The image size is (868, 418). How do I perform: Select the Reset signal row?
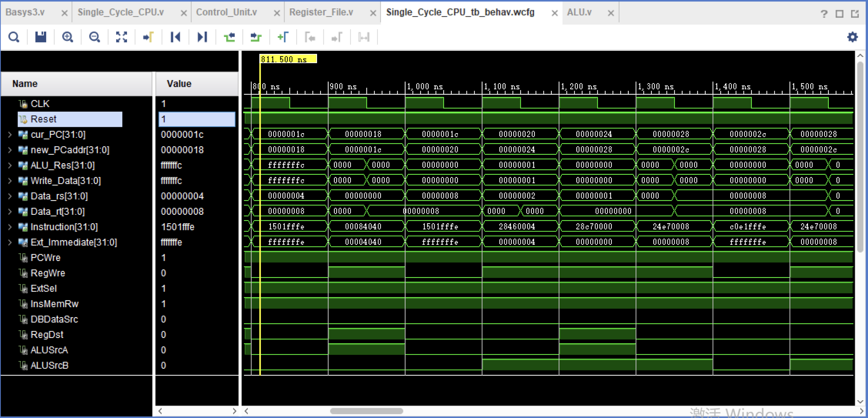tap(70, 119)
